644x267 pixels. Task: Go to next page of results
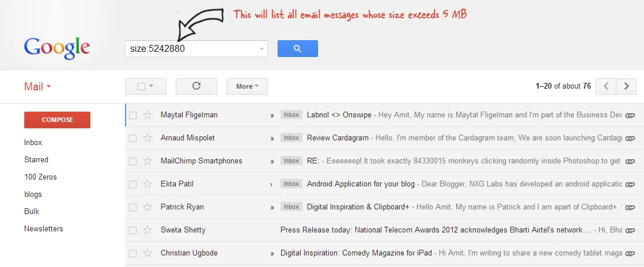click(626, 86)
